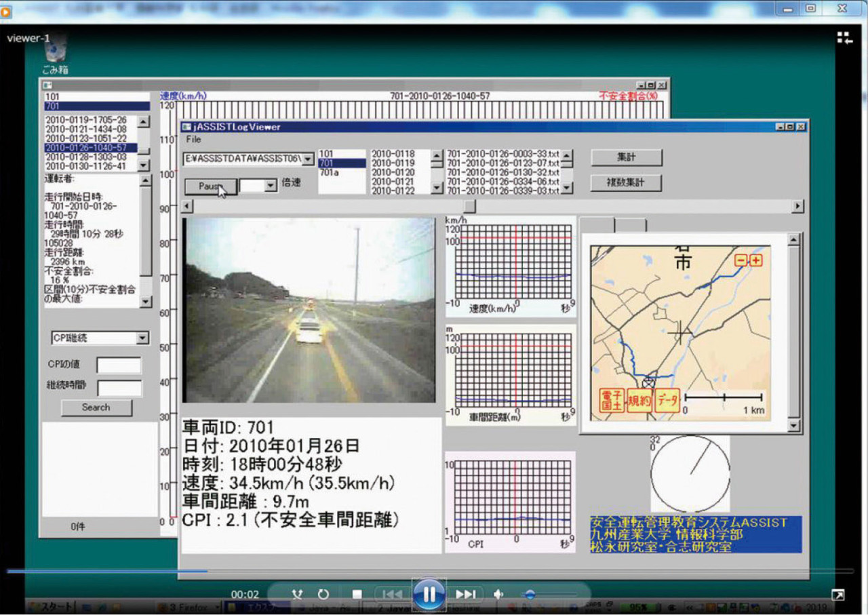Image resolution: width=868 pixels, height=615 pixels.
Task: Skip to next track in media player
Action: click(466, 595)
